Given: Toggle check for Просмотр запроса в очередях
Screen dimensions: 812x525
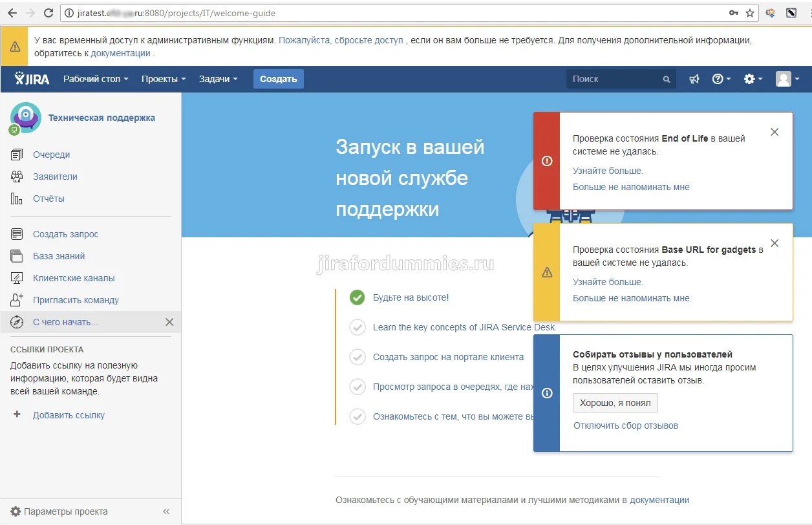Looking at the screenshot, I should 358,387.
